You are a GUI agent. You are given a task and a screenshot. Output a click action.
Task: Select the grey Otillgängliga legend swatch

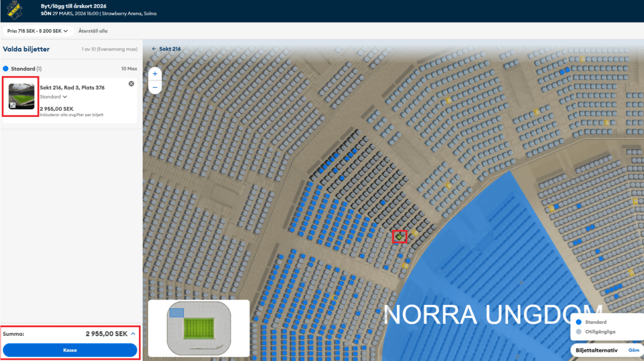[x=579, y=332]
